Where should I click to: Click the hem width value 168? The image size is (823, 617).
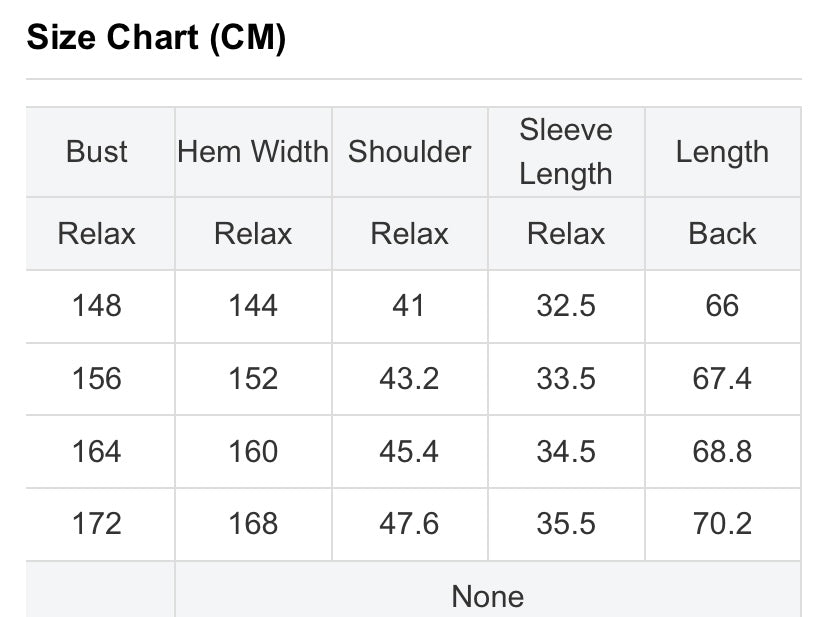click(x=253, y=524)
